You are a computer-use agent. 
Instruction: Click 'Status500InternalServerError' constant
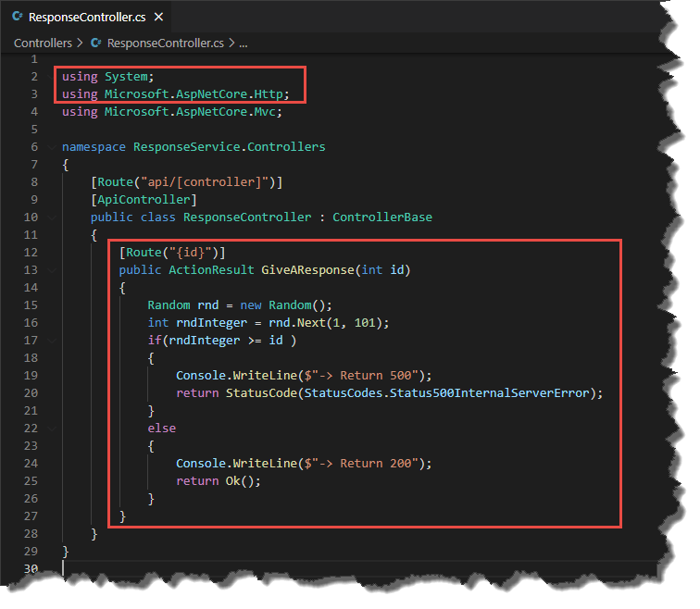coord(490,393)
